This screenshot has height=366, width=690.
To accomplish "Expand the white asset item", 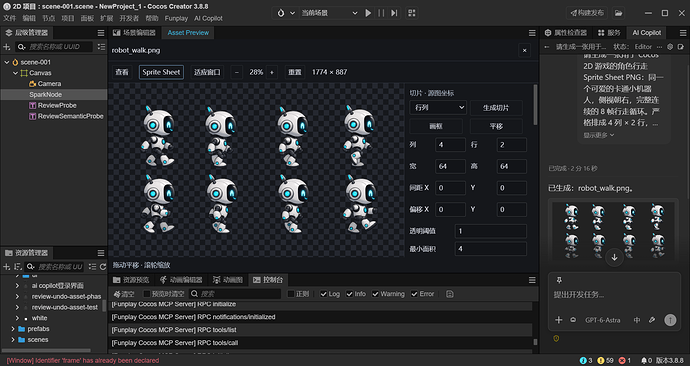I will pos(17,318).
